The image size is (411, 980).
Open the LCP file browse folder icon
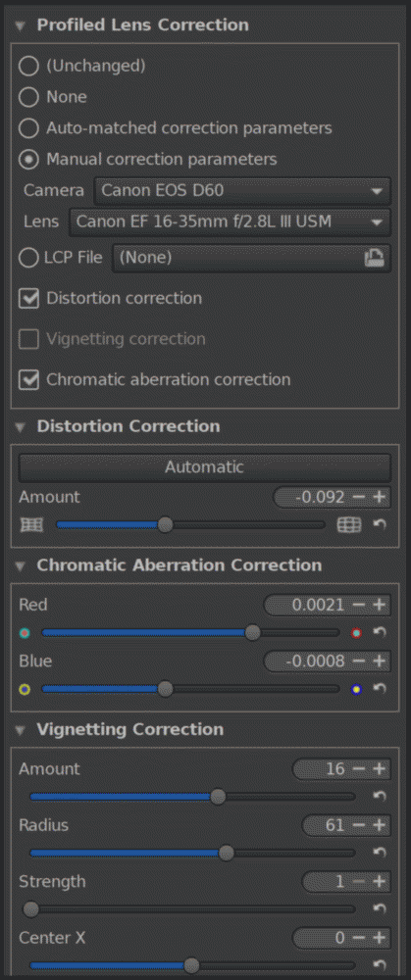[374, 258]
